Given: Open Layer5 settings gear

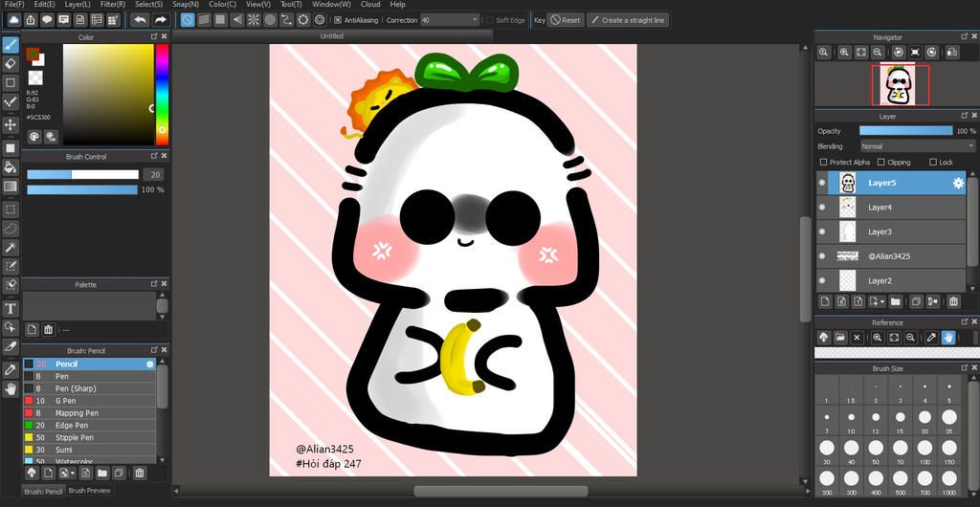Looking at the screenshot, I should click(x=957, y=183).
